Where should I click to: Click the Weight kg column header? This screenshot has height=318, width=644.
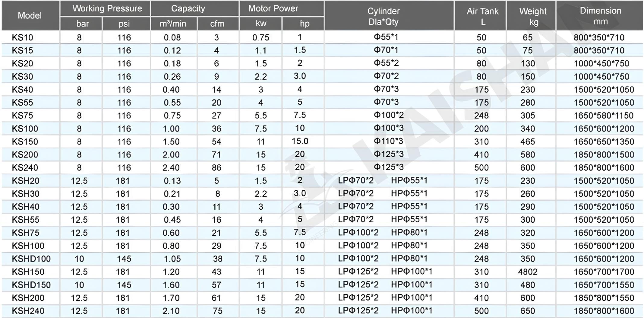point(533,16)
